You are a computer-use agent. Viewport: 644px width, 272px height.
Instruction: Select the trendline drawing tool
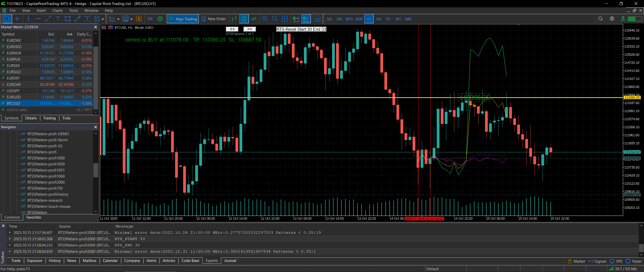48,19
